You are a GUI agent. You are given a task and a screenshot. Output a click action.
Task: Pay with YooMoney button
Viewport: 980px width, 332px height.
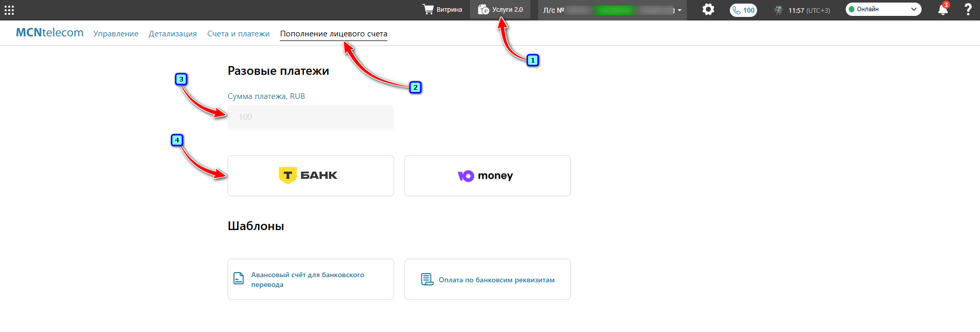click(487, 176)
